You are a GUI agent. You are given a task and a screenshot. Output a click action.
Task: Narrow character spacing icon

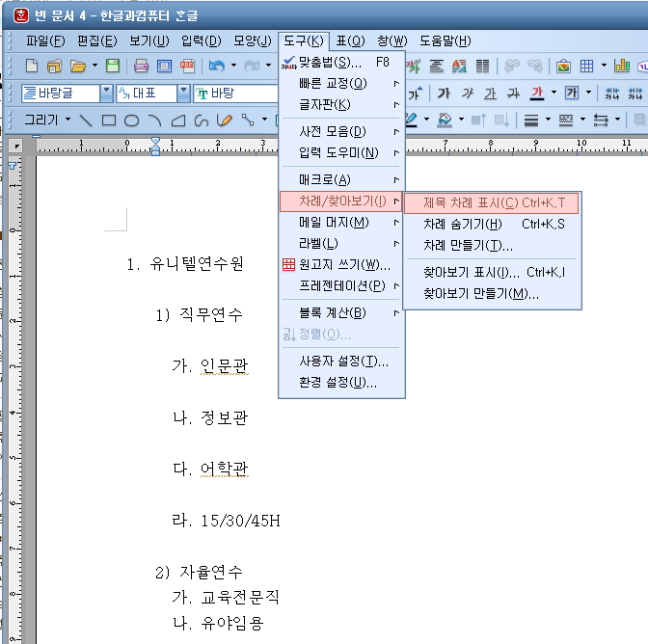(611, 94)
